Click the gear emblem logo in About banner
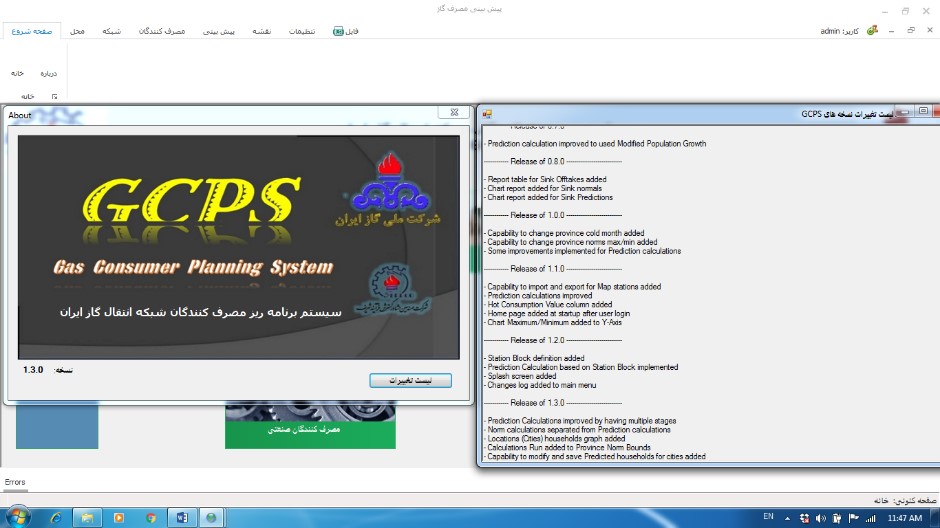Screen dimensions: 940x528 coord(391,283)
